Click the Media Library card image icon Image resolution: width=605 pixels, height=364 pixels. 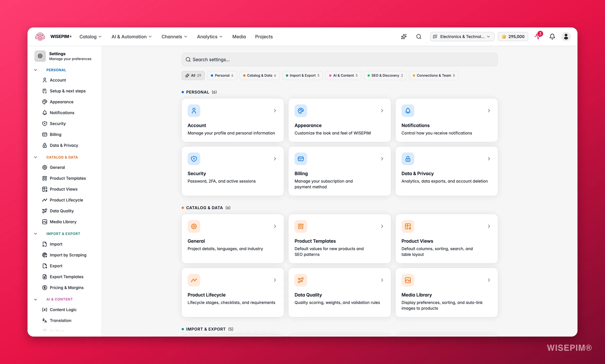point(408,280)
